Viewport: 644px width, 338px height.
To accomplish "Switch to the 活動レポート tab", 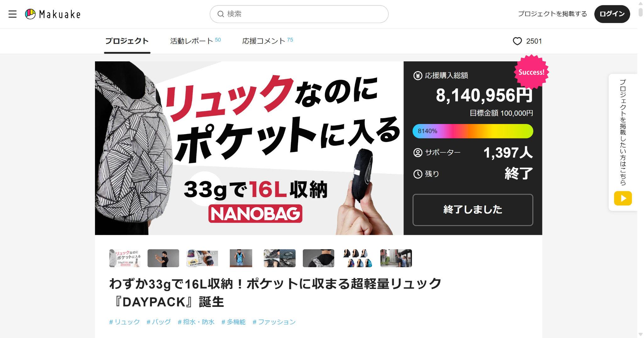I will [x=195, y=41].
